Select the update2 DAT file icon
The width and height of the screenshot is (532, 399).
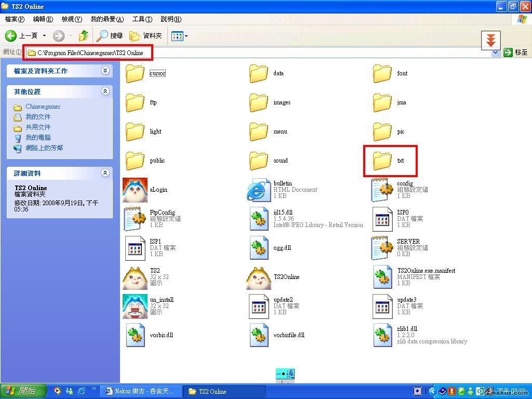point(259,307)
